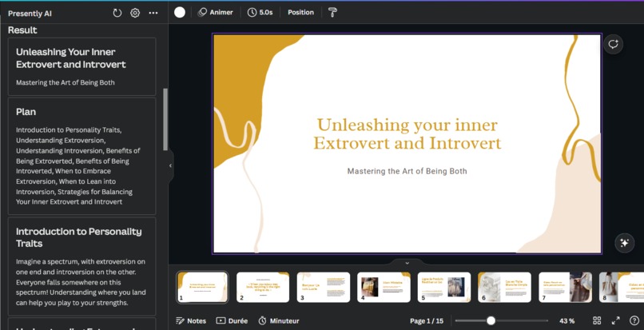Collapse the page thumbnails strip chevron

click(x=407, y=263)
